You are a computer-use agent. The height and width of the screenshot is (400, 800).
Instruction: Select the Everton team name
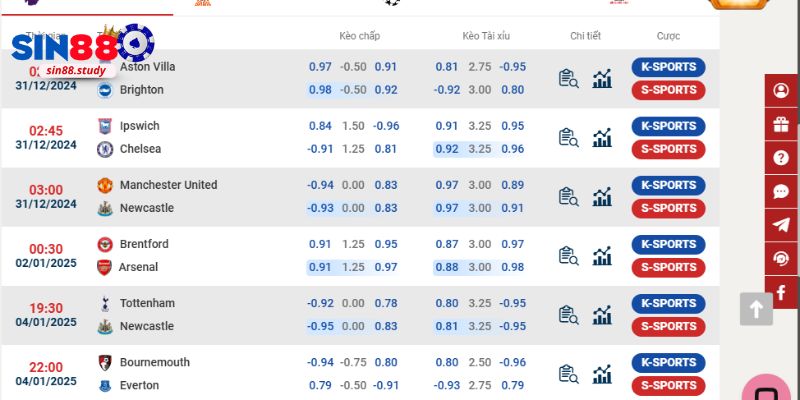click(x=139, y=386)
